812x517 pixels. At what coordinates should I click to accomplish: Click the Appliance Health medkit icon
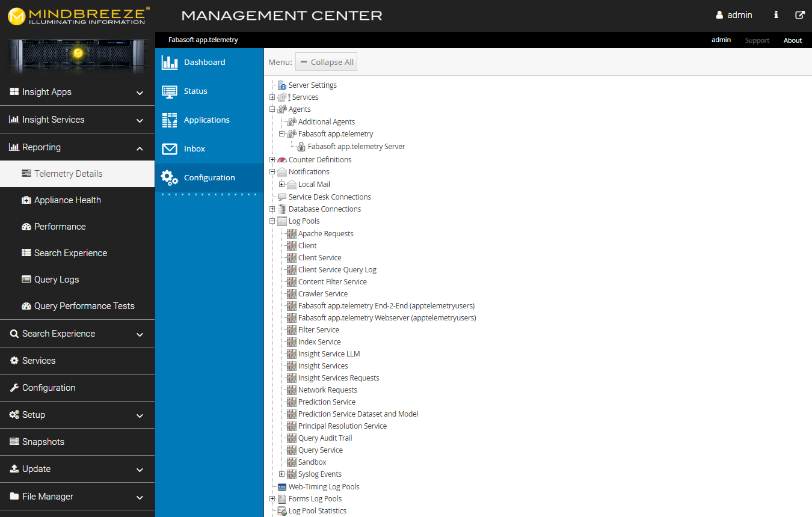tap(26, 200)
